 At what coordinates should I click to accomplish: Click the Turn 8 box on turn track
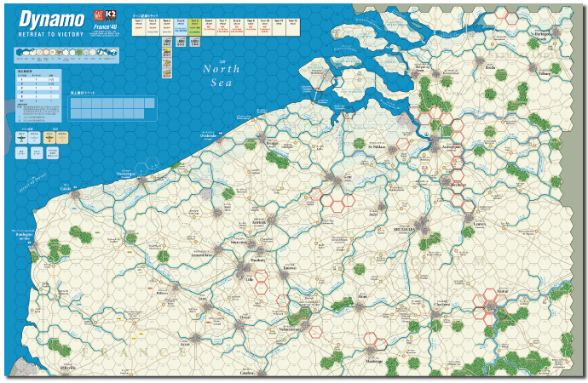tap(238, 26)
